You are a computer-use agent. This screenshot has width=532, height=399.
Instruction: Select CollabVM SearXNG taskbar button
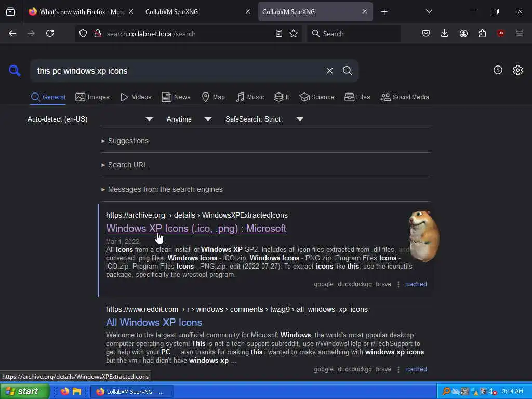click(x=132, y=392)
